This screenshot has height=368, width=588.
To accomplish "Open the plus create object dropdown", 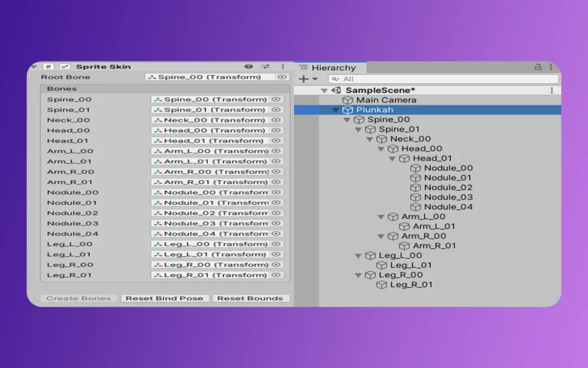I will (x=307, y=79).
